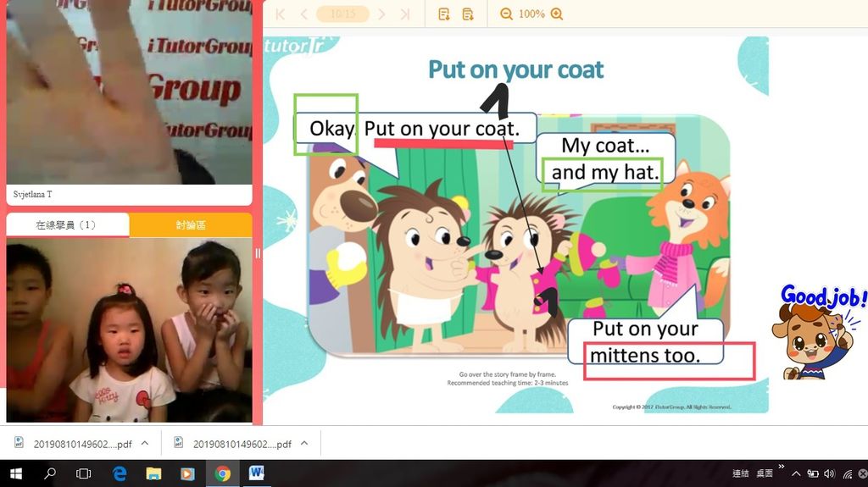868x487 pixels.
Task: Download all pages notes
Action: click(468, 14)
